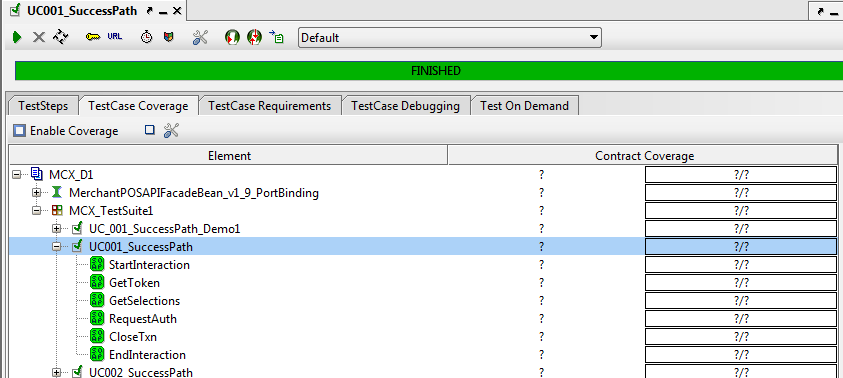Click the URL endpoint icon
The width and height of the screenshot is (843, 378).
tap(115, 37)
